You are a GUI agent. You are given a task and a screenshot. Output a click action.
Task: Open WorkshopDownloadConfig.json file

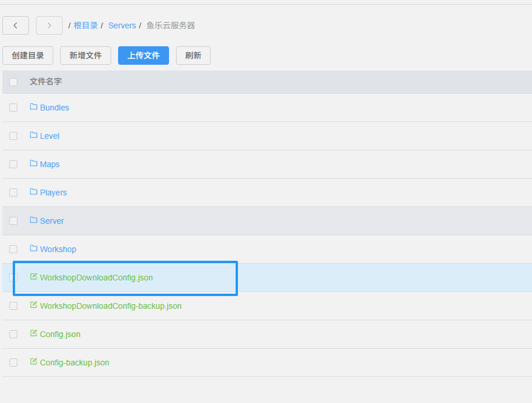pyautogui.click(x=96, y=278)
